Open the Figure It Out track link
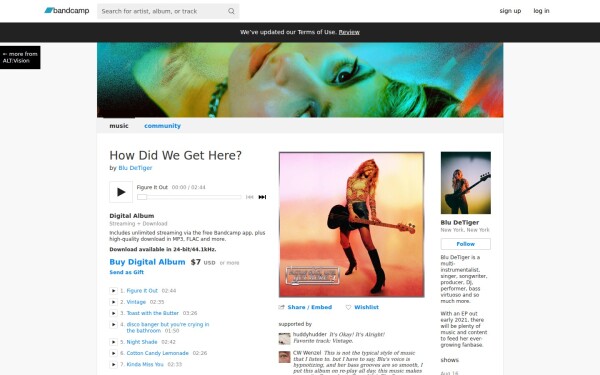The height and width of the screenshot is (375, 600). click(142, 291)
